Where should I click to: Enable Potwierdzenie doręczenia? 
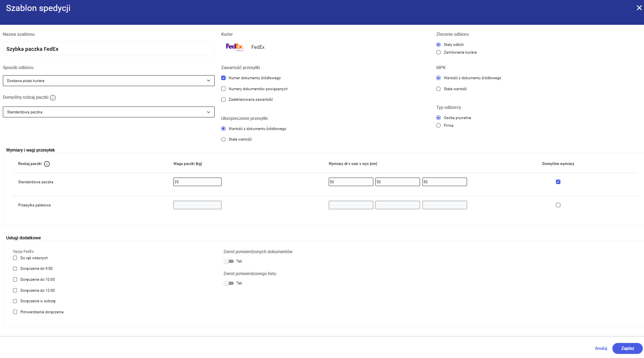click(x=15, y=312)
